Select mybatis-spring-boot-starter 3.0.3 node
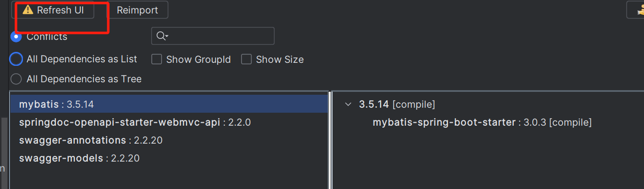Image resolution: width=644 pixels, height=189 pixels. [482, 122]
